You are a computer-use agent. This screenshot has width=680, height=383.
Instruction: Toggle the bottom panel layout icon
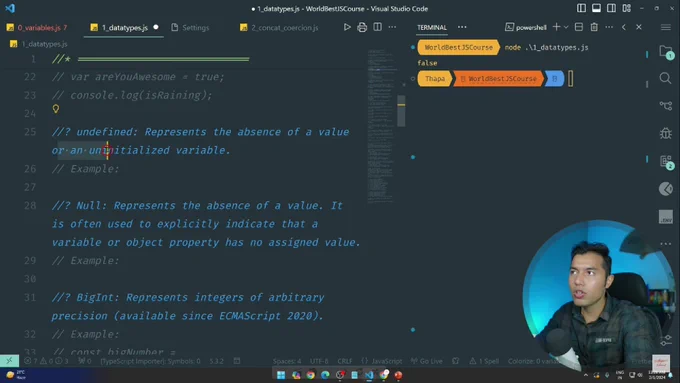pyautogui.click(x=596, y=8)
